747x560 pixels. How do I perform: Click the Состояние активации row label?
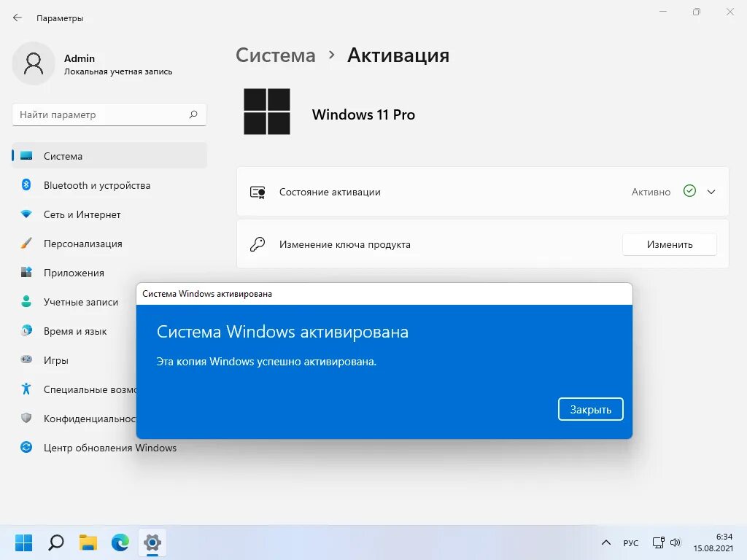pos(330,192)
